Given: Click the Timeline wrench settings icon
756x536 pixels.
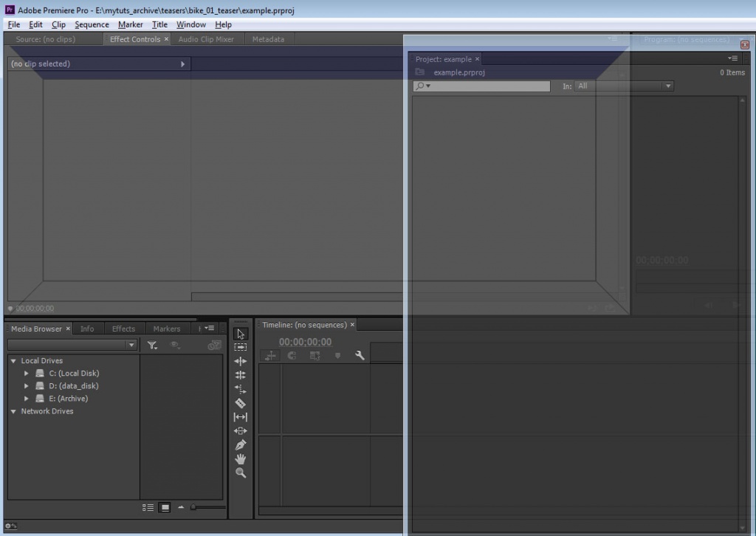Looking at the screenshot, I should pyautogui.click(x=360, y=356).
